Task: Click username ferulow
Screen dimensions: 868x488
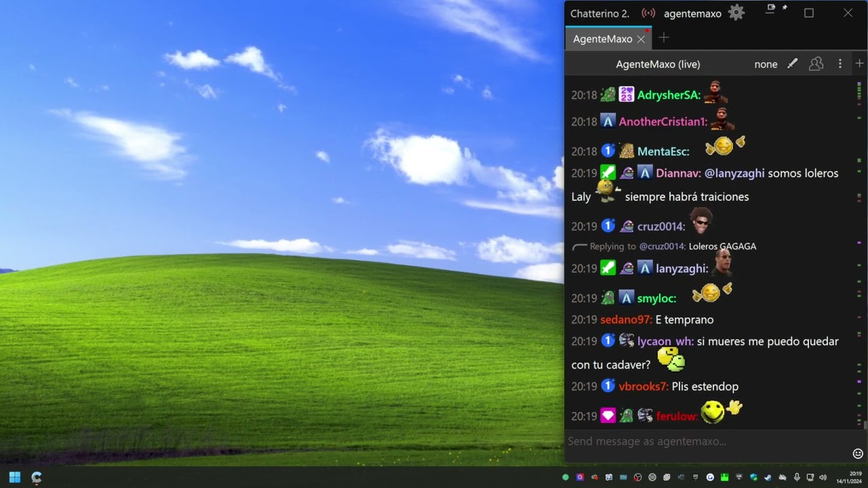Action: (677, 416)
